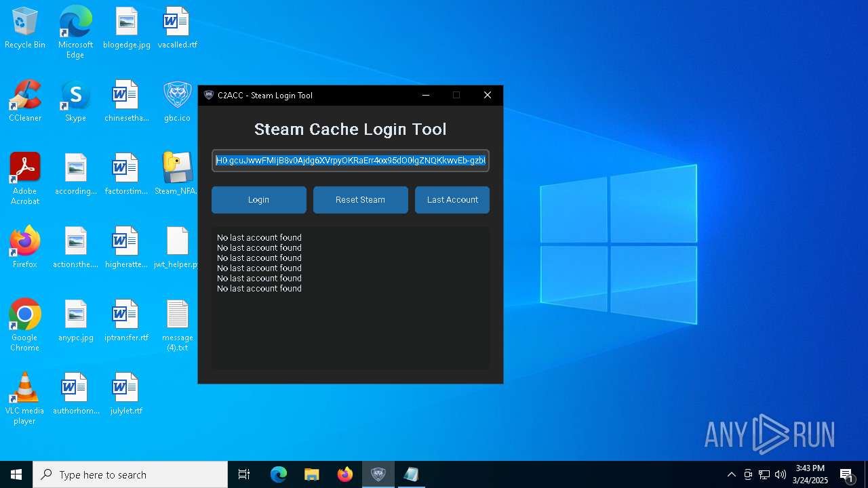Click the C2ACC tool taskbar icon
The width and height of the screenshot is (868, 488).
click(x=378, y=474)
